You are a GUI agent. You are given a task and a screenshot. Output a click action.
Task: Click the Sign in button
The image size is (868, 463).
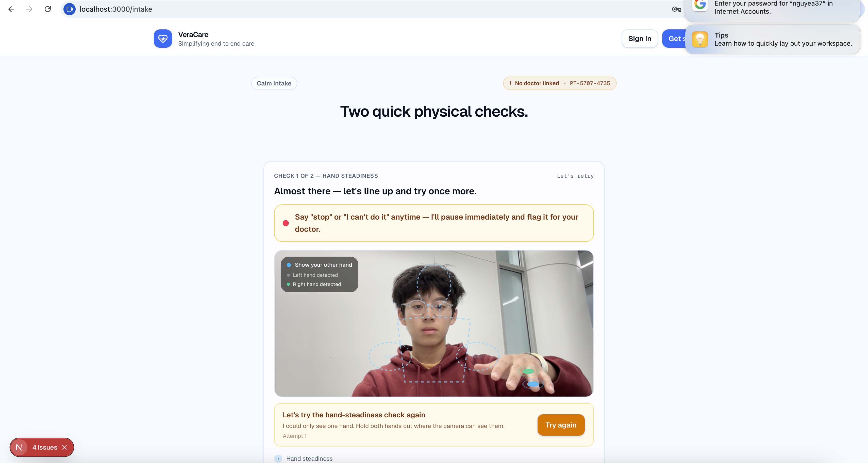(x=639, y=39)
